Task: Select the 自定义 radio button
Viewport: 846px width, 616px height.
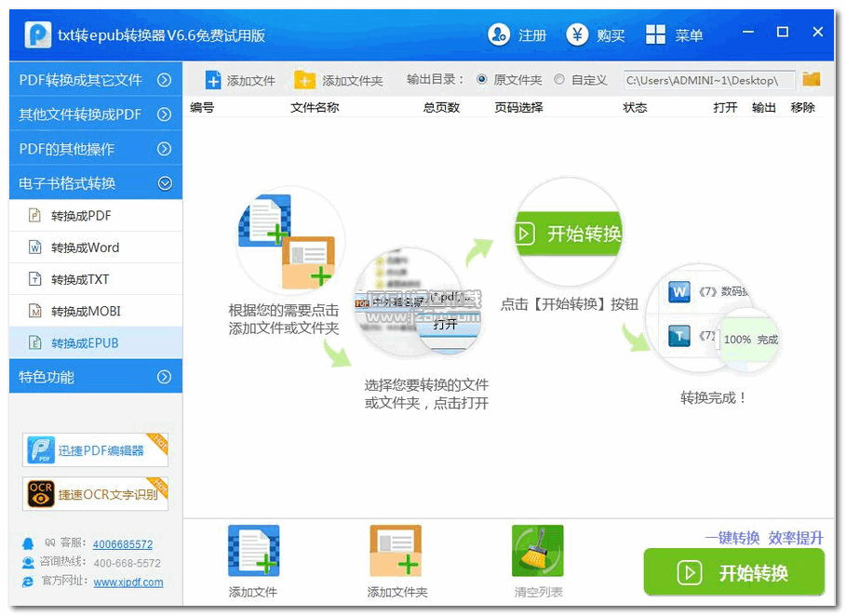Action: pyautogui.click(x=559, y=79)
